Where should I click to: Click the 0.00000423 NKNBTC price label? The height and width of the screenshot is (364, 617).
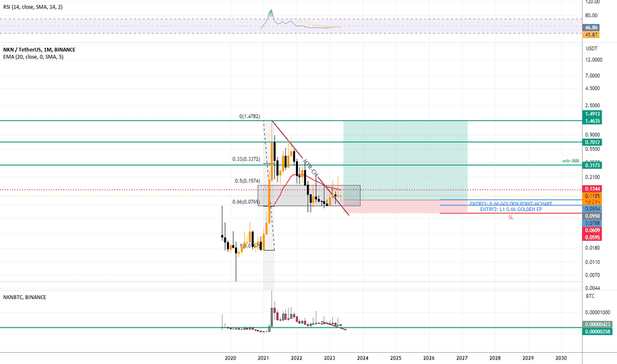pyautogui.click(x=597, y=325)
